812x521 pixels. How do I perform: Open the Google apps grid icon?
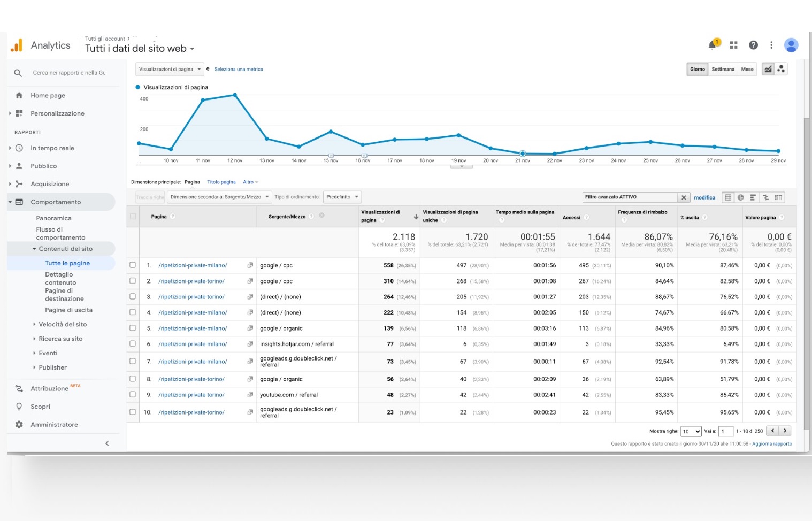click(733, 45)
